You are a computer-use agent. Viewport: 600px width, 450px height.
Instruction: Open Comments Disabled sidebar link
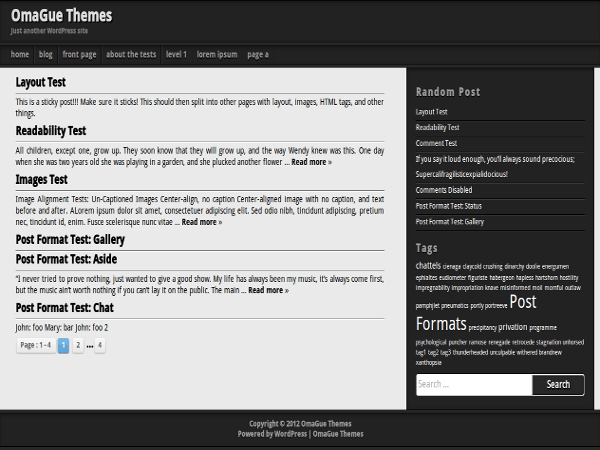pos(444,190)
